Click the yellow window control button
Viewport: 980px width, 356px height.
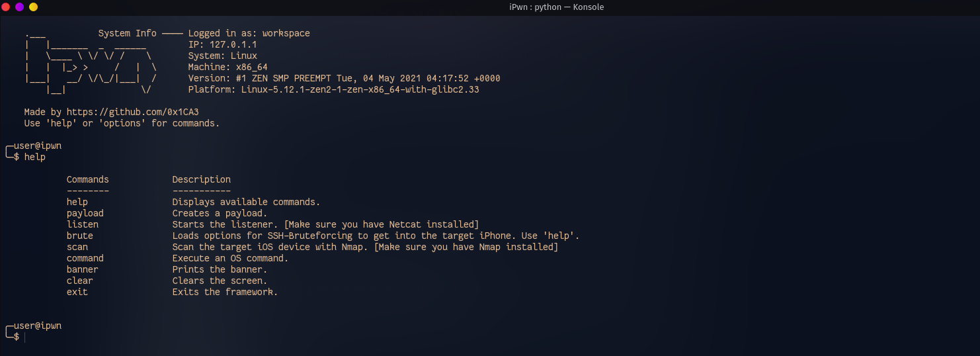coord(34,7)
